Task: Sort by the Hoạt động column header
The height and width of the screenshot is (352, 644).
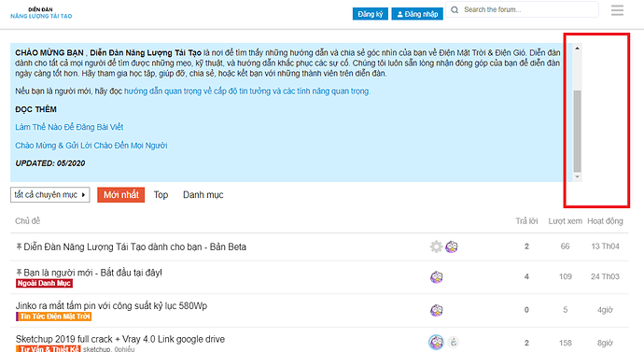Action: pos(605,221)
